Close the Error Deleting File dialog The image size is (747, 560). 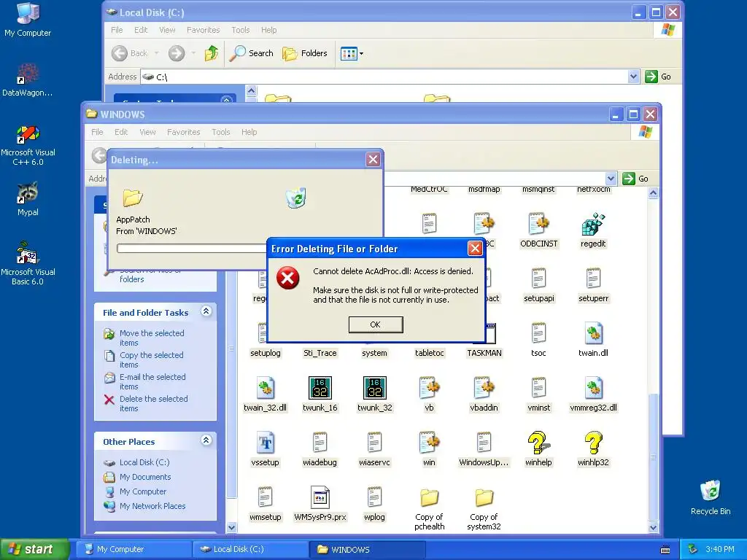click(474, 248)
